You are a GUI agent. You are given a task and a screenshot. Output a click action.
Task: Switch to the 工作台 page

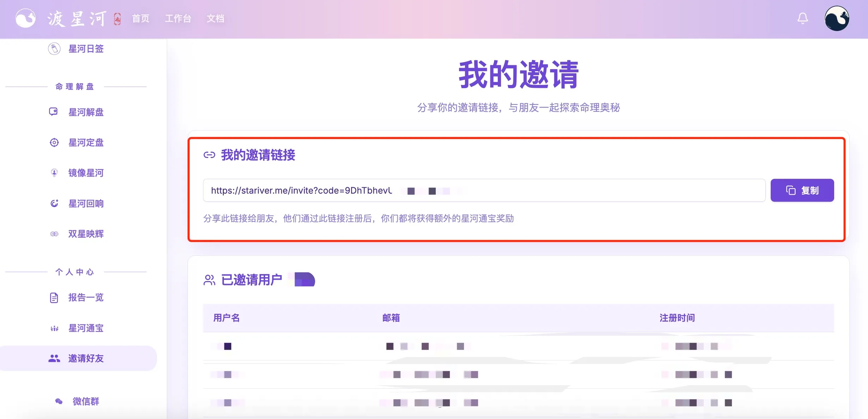178,18
